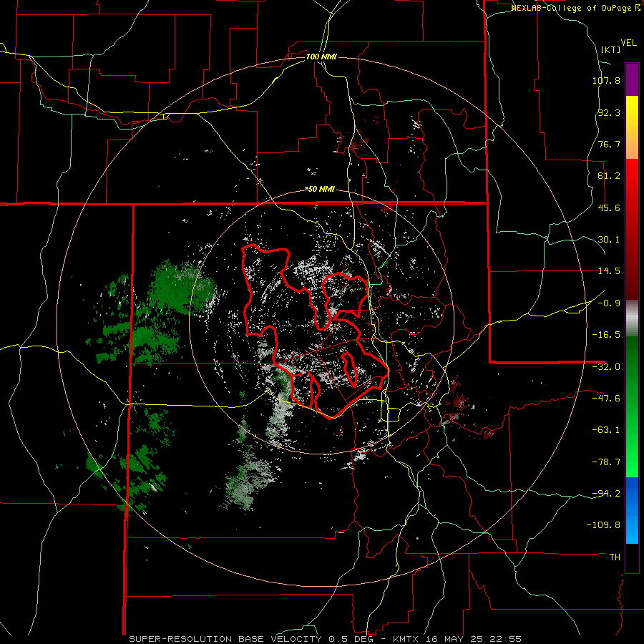Click the 50 NMI range ring label
644x644 pixels.
click(321, 190)
